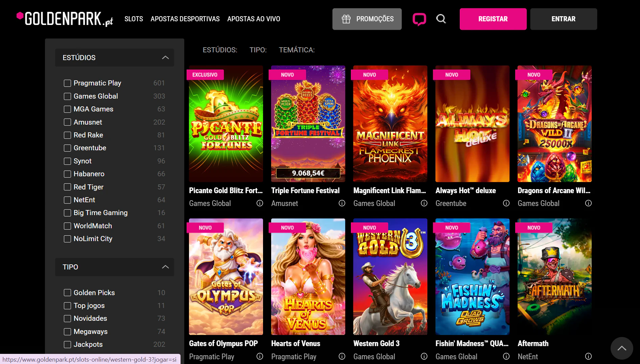Tick the Top jogos checkbox
The height and width of the screenshot is (364, 640).
point(67,306)
